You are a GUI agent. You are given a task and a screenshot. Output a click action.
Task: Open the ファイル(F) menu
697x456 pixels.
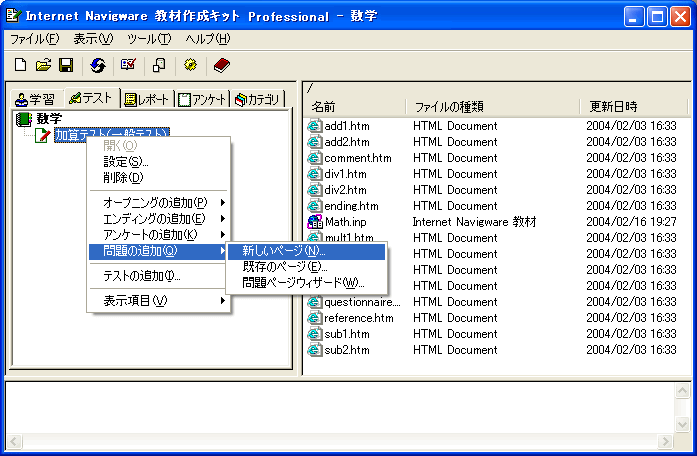click(34, 39)
